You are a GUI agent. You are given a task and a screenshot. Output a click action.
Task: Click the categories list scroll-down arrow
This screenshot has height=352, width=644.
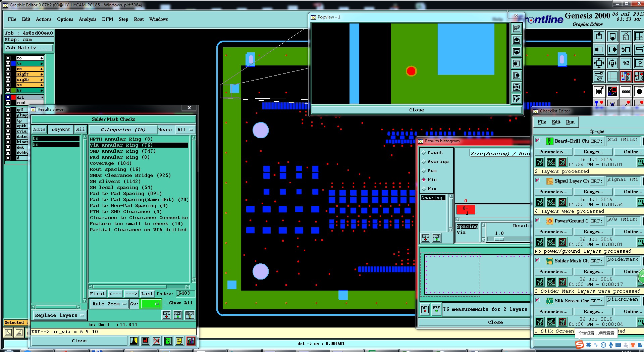194,280
